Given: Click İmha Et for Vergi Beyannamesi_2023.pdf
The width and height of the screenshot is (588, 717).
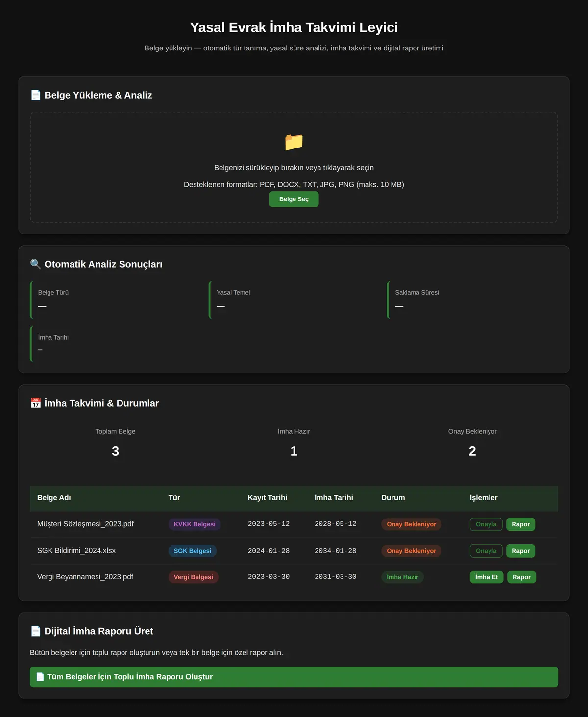Looking at the screenshot, I should click(x=487, y=577).
